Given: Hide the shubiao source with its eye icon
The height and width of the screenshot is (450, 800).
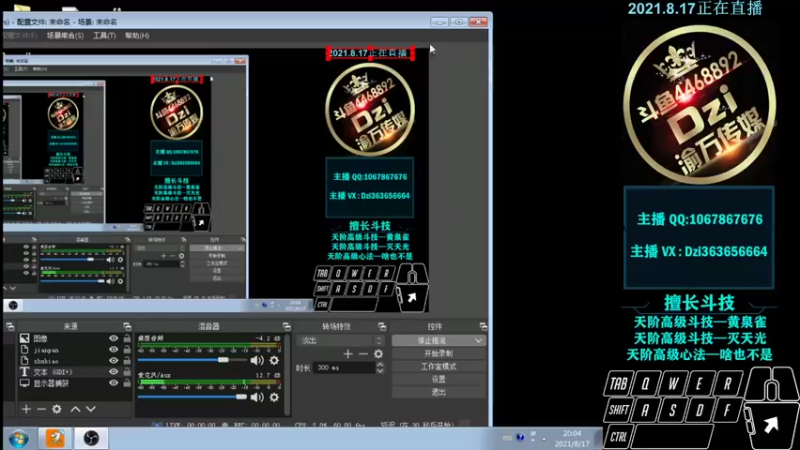Looking at the screenshot, I should click(113, 361).
